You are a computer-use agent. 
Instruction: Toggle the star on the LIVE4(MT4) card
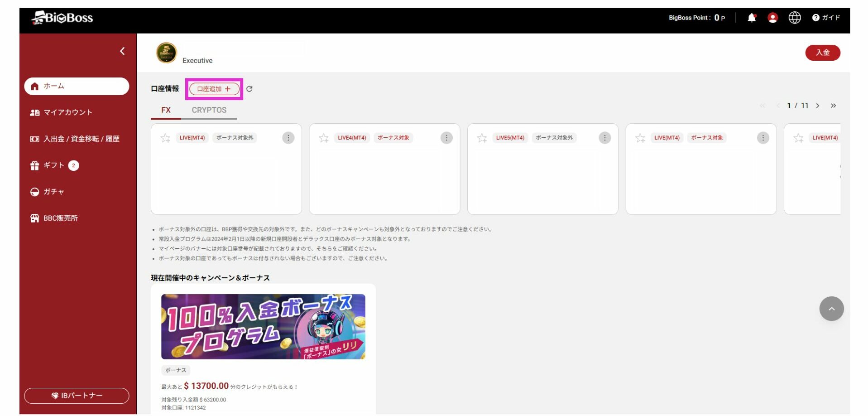point(324,137)
